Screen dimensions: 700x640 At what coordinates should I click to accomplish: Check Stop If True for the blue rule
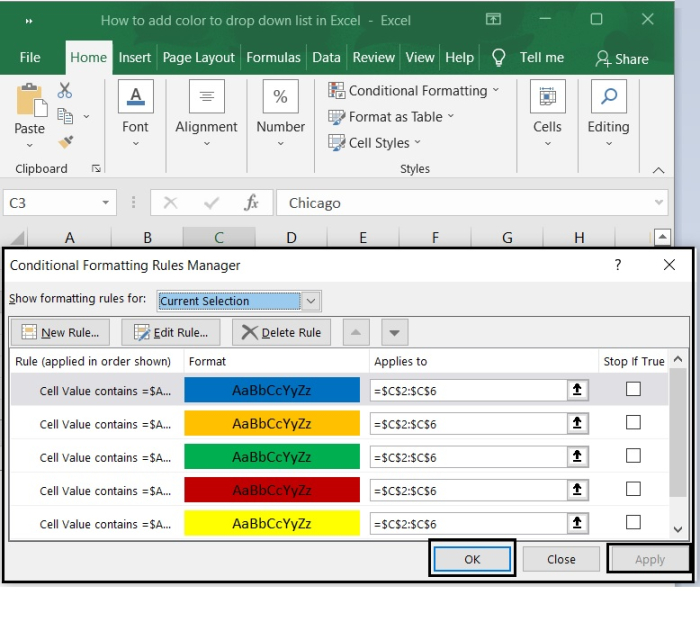click(633, 390)
